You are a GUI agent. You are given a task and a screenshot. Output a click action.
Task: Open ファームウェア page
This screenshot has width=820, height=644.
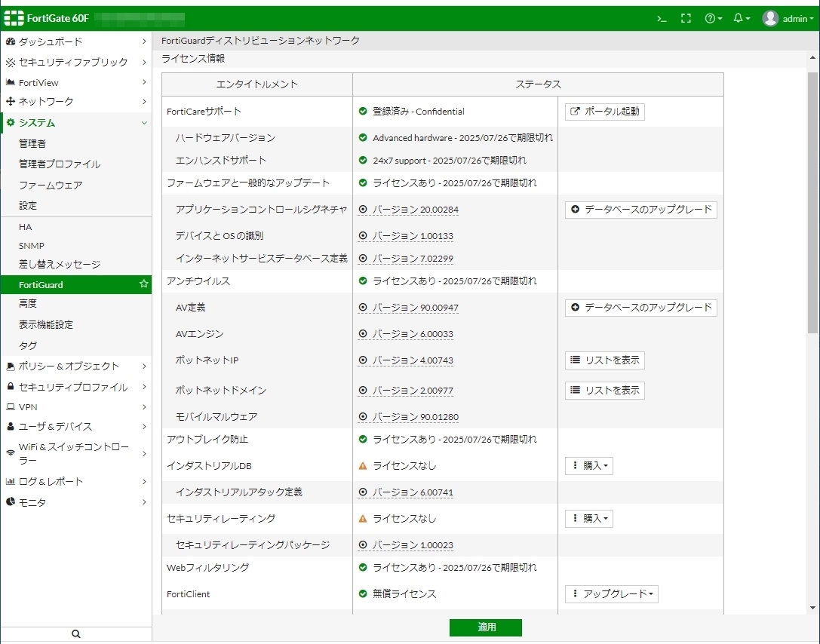tap(51, 185)
